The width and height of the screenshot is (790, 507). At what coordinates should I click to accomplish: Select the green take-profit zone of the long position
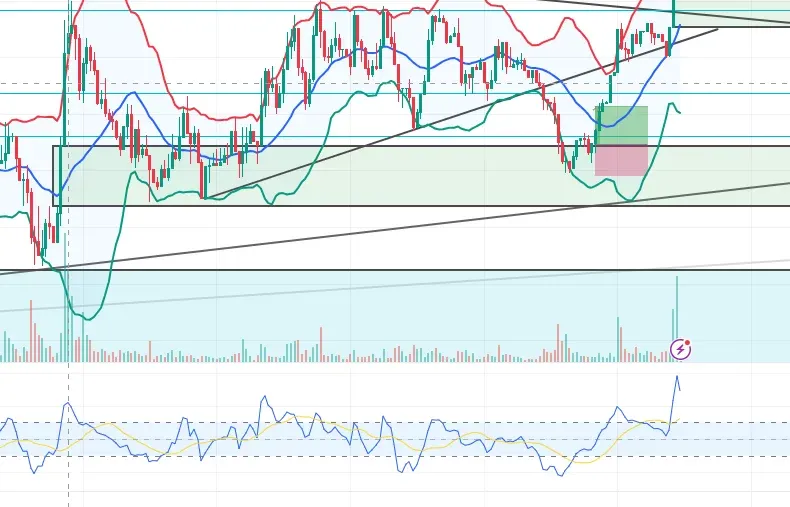click(621, 125)
